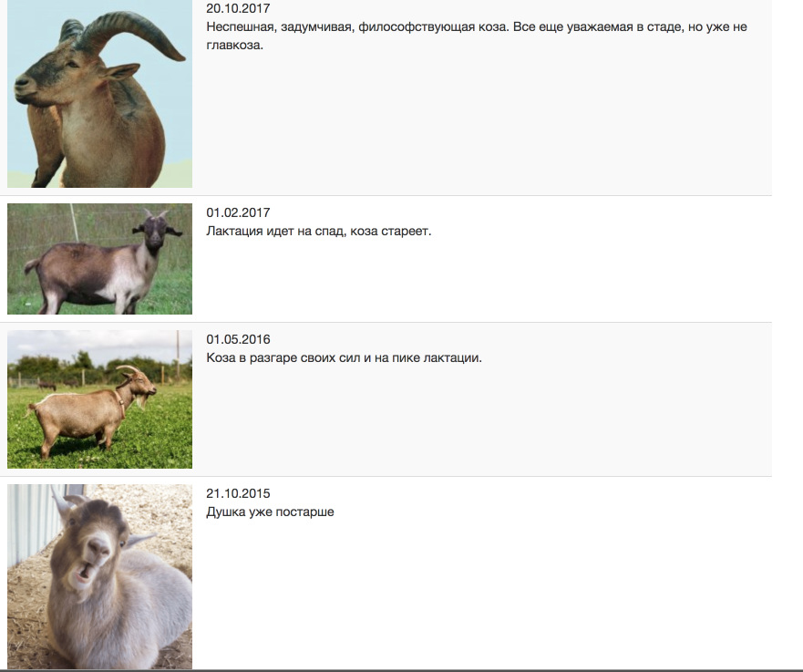The height and width of the screenshot is (672, 803).
Task: Click the date 01.02.2017
Action: click(238, 212)
